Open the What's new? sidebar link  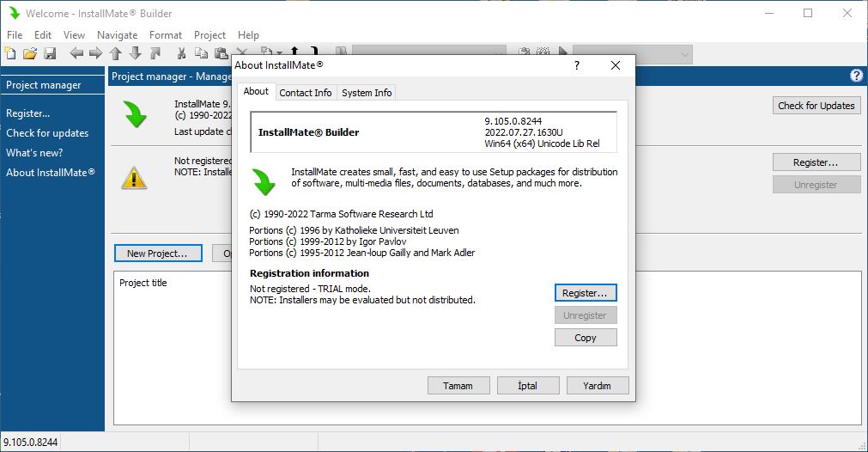[x=34, y=152]
